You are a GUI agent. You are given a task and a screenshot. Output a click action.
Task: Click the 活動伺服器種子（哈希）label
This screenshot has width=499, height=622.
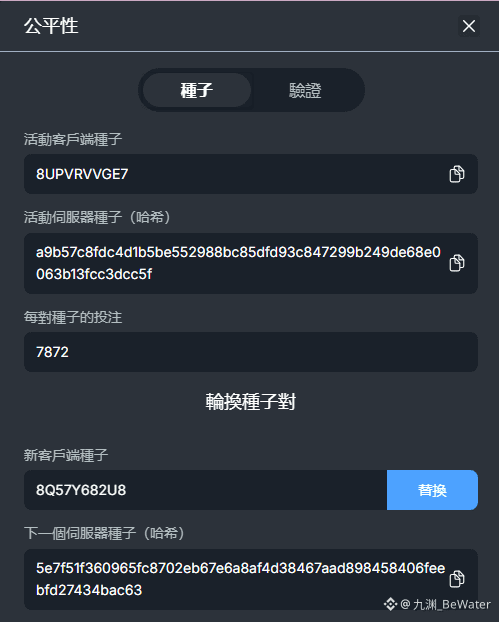point(97,217)
